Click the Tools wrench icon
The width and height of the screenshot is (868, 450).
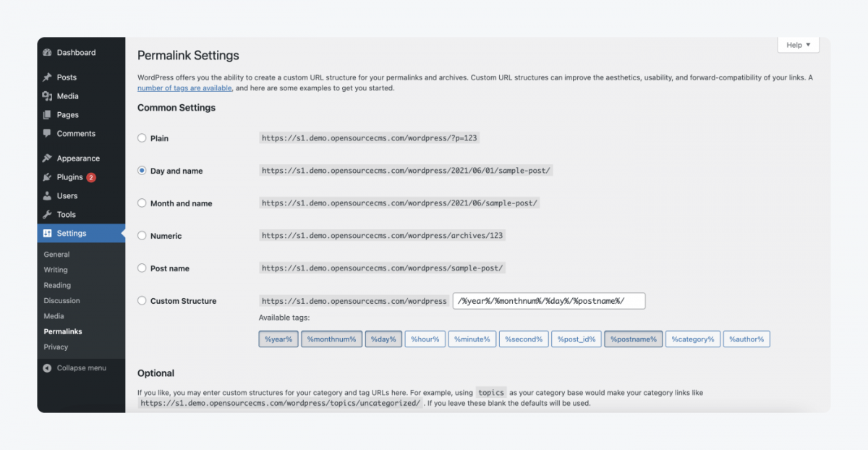pos(48,215)
